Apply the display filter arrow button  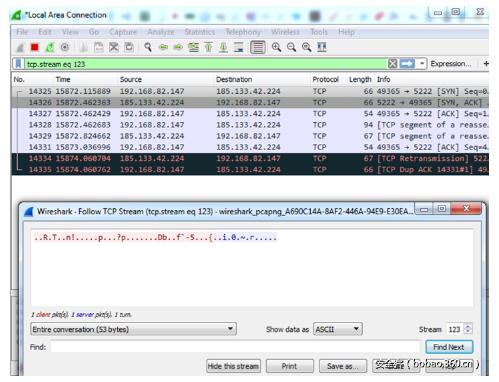[407, 63]
